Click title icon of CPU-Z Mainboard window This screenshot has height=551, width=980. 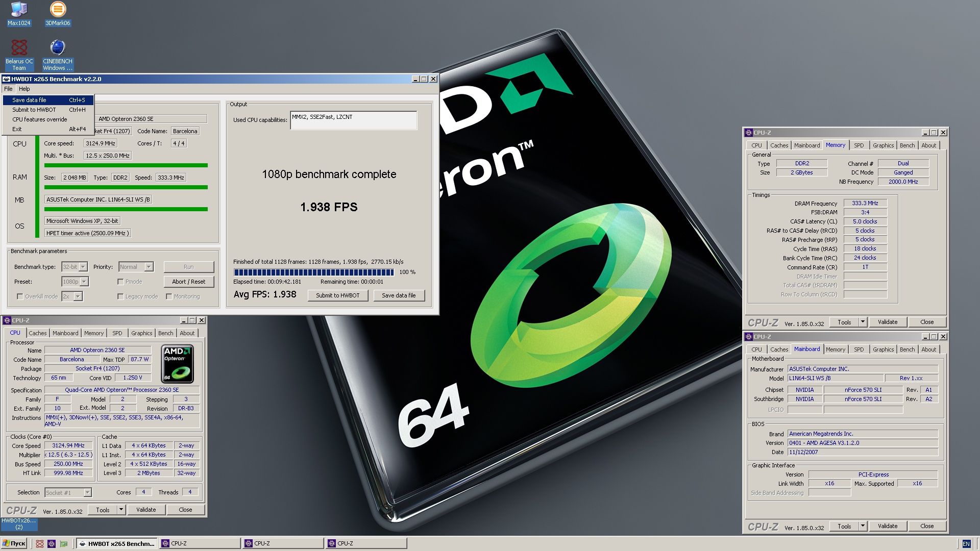click(x=749, y=337)
